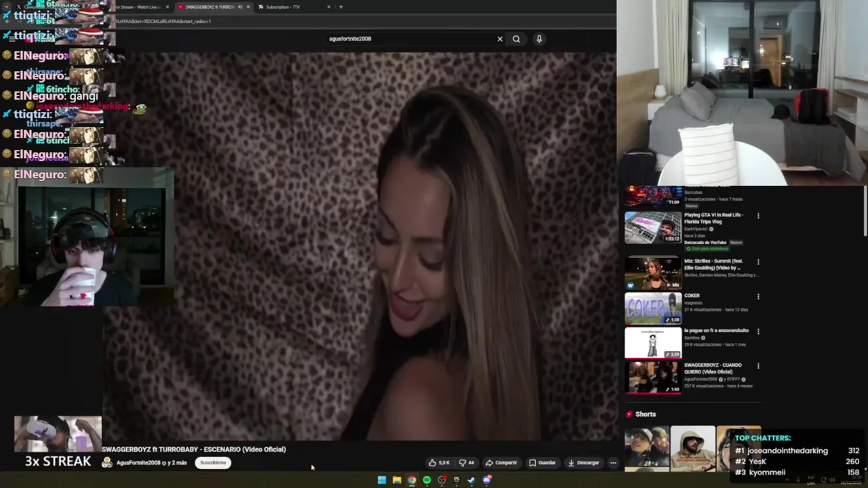Viewport: 868px width, 488px height.
Task: Open options for Playing GTA VI in Real Life
Action: pyautogui.click(x=758, y=216)
